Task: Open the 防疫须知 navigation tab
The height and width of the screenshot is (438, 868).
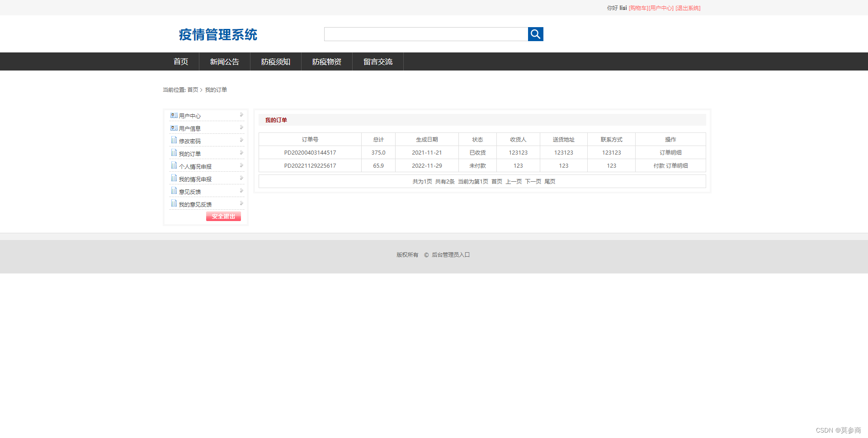Action: (276, 61)
